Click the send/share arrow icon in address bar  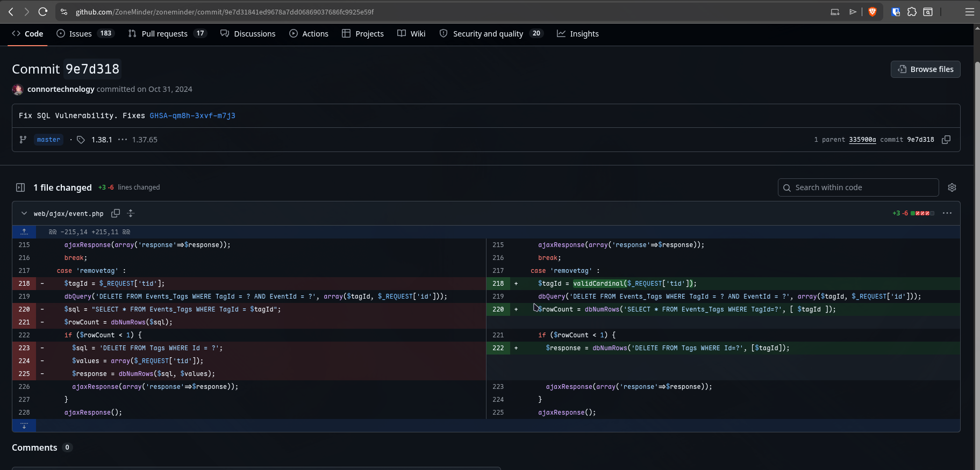(853, 12)
